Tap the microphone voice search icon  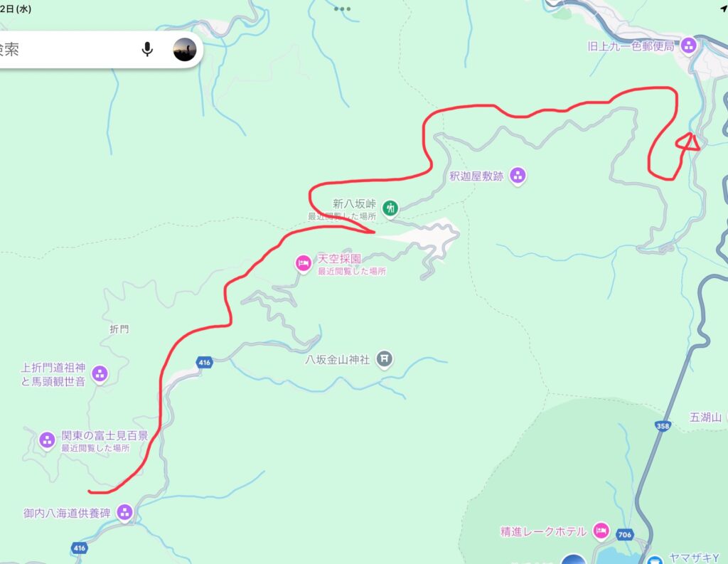coord(146,49)
